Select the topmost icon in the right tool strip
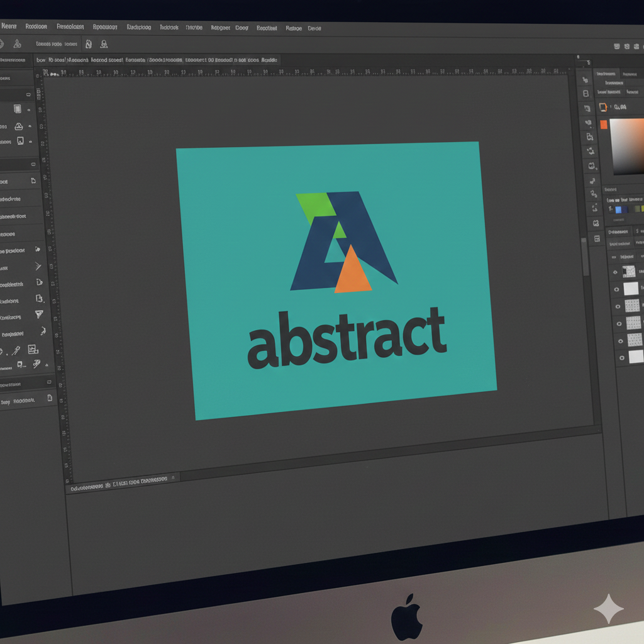The height and width of the screenshot is (644, 644). tap(586, 80)
